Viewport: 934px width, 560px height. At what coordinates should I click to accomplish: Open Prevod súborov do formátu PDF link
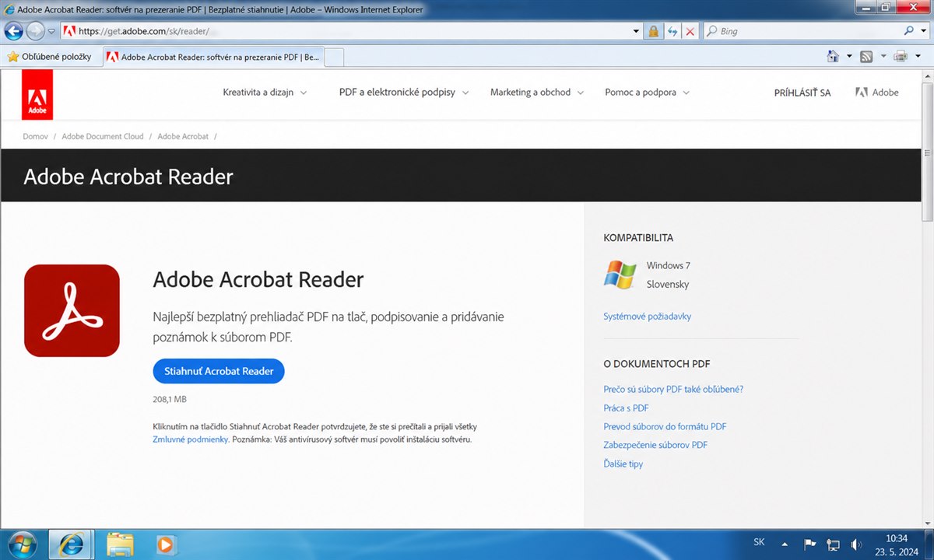665,426
